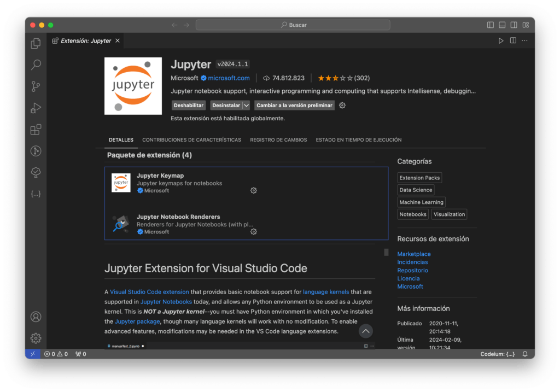Open the Extensions view in activity bar
560x392 pixels.
[x=36, y=130]
